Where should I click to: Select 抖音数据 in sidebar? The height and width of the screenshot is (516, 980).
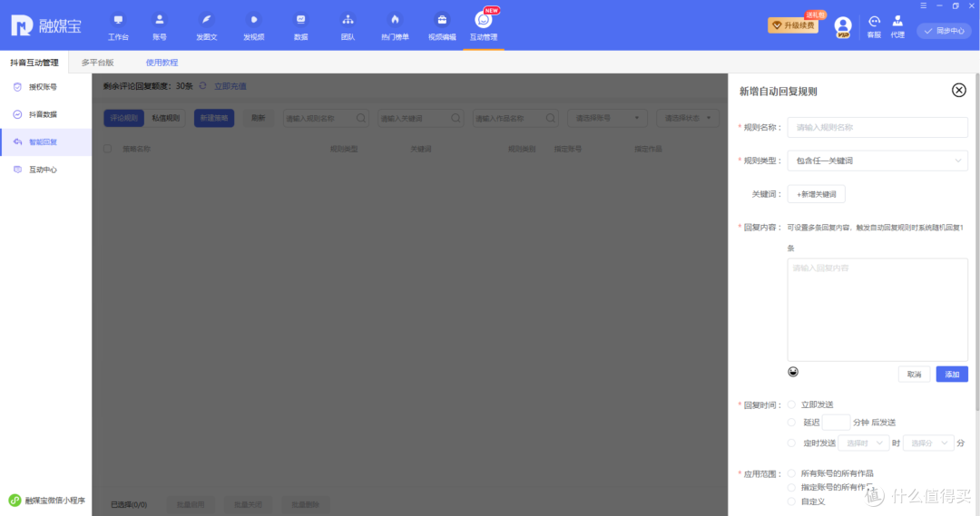(45, 114)
